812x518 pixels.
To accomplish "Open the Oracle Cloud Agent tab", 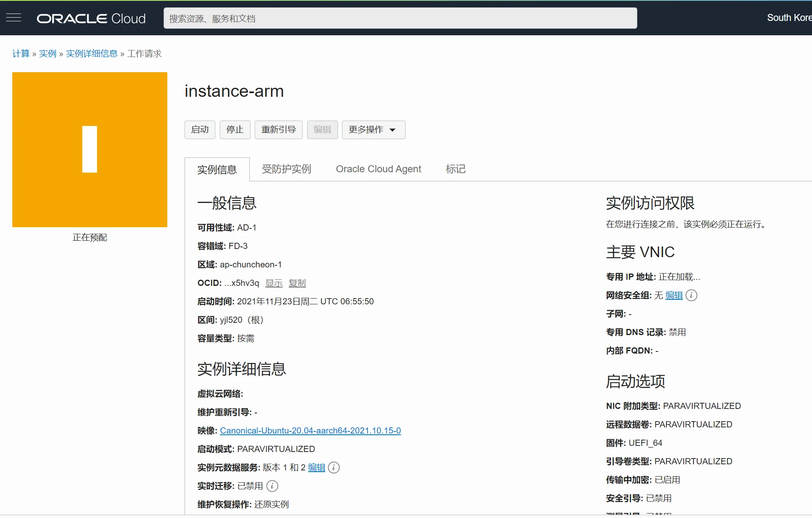I will (x=379, y=169).
